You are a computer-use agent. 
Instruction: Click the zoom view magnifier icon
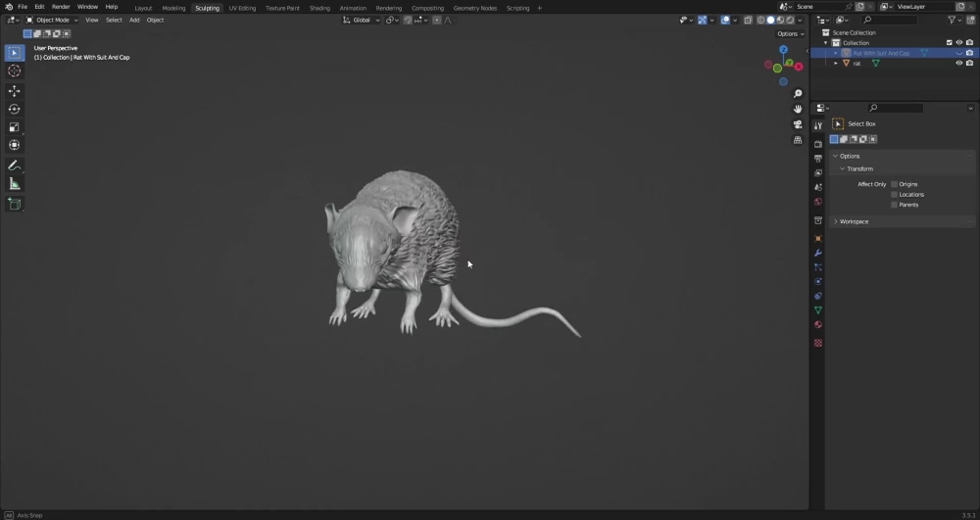point(798,94)
